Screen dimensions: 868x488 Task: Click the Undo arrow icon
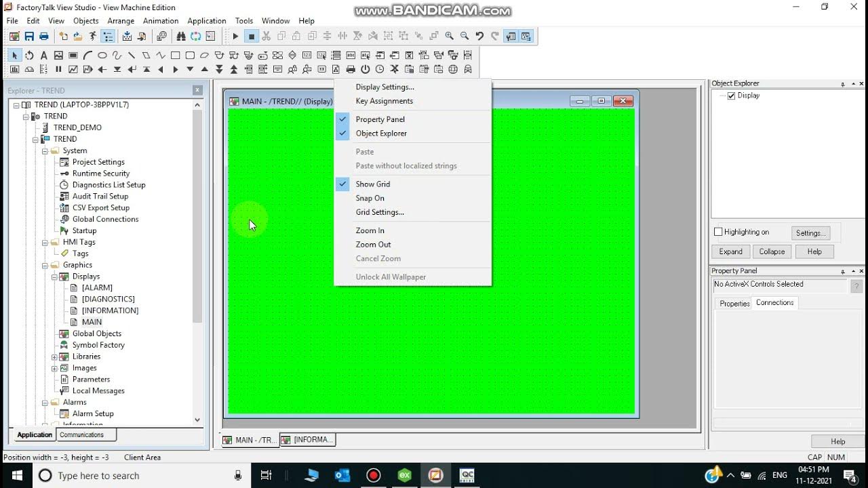click(479, 37)
